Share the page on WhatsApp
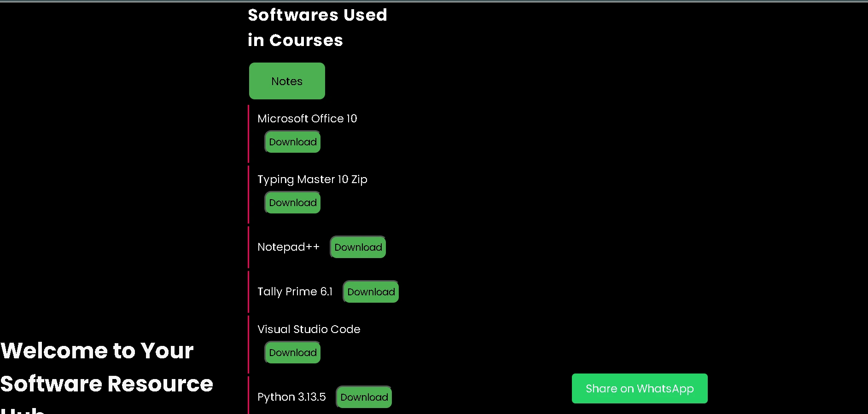This screenshot has width=868, height=414. tap(639, 388)
